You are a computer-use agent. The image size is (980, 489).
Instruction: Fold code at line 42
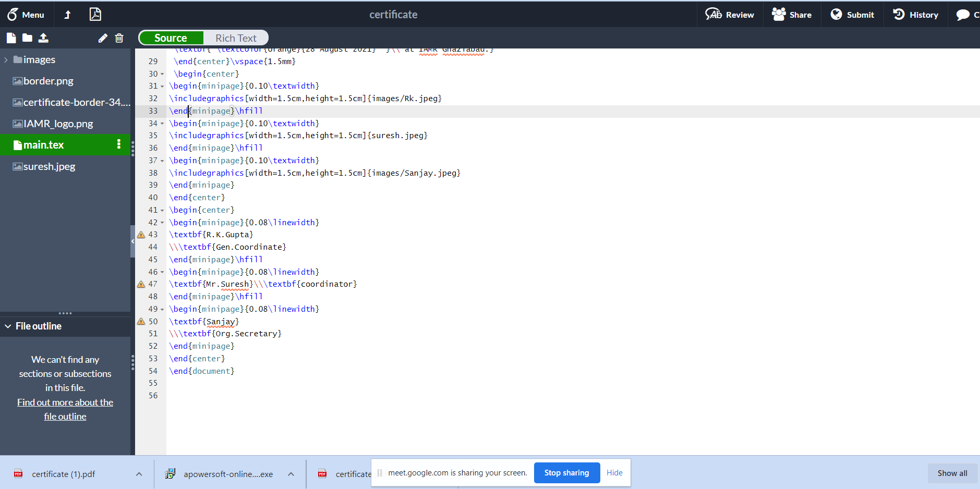click(x=162, y=223)
